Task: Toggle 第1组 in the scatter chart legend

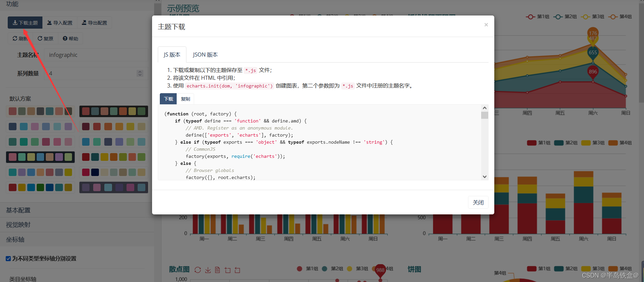Action: (308, 269)
